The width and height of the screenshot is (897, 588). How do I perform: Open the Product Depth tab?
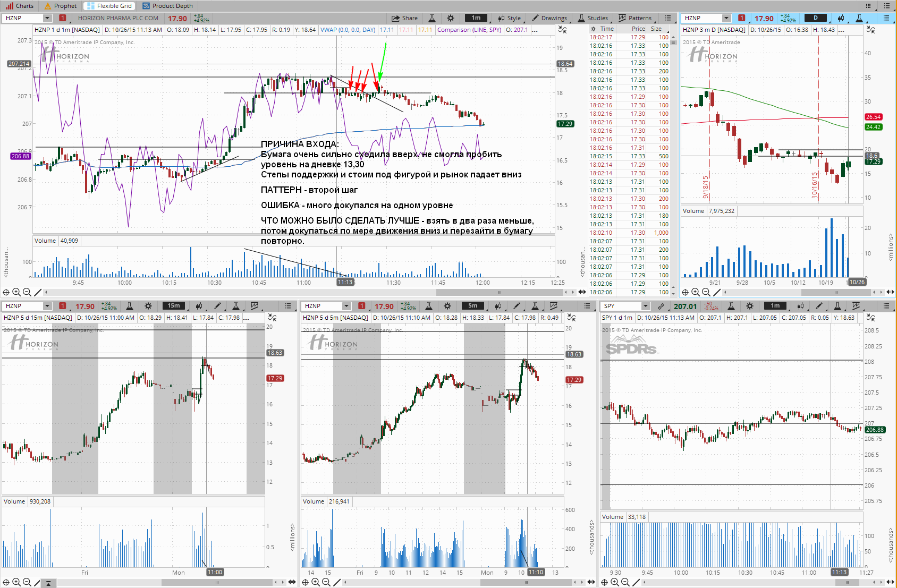167,6
